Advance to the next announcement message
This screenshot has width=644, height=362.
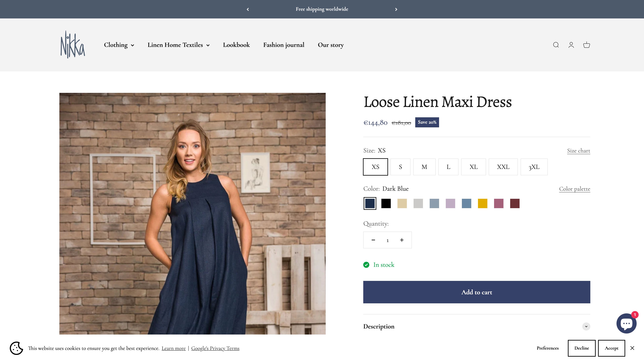(396, 9)
